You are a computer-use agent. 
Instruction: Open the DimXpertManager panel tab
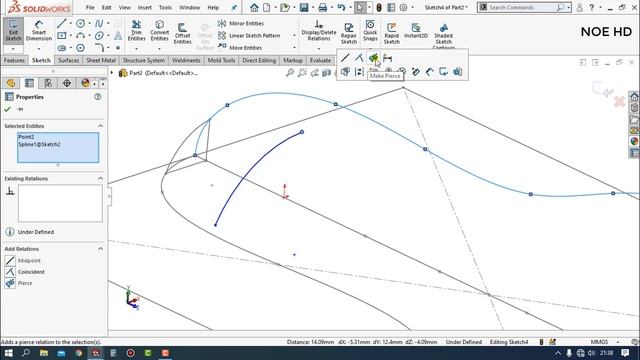coord(67,83)
